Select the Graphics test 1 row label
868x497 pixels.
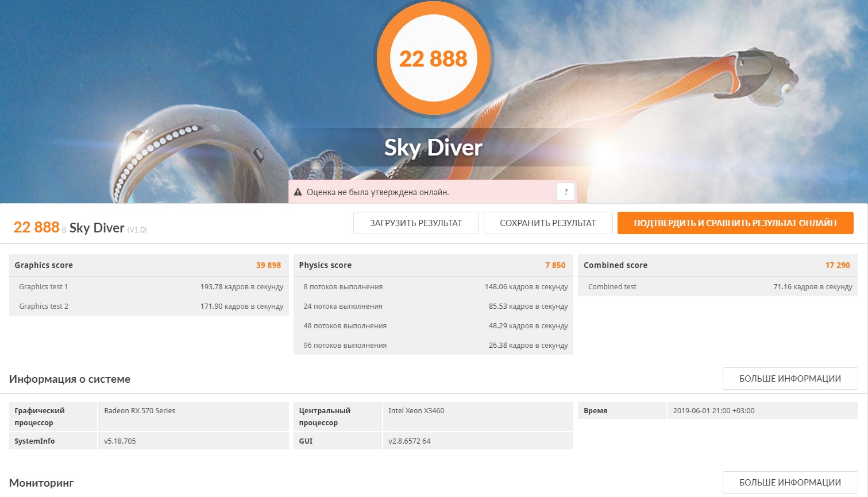44,287
